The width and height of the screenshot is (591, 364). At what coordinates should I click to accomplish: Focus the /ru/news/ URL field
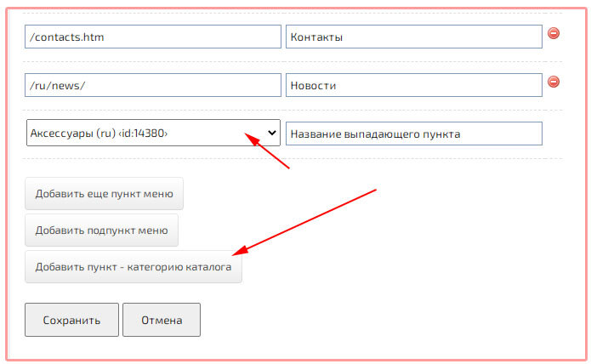[x=153, y=85]
